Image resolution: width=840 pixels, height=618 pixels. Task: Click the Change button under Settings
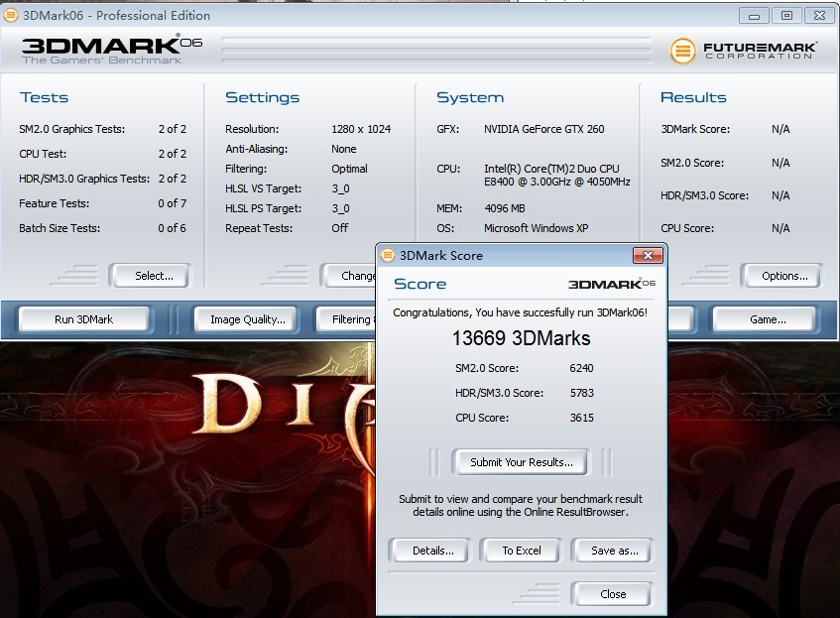pos(349,276)
